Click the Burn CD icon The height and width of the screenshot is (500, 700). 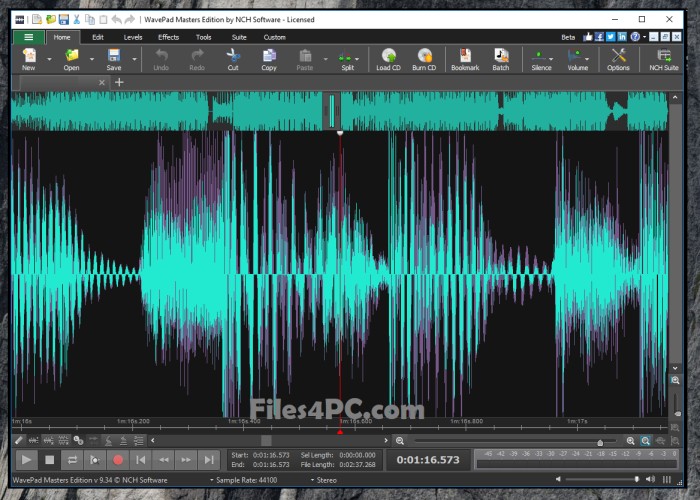pos(424,56)
